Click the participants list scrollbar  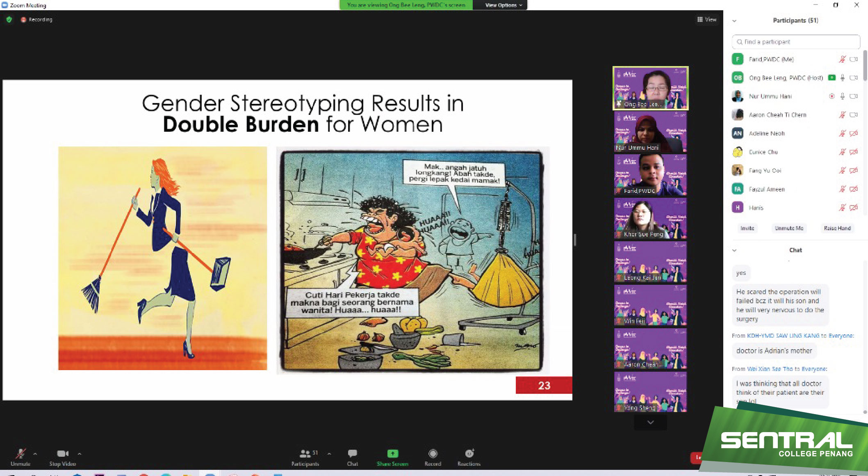[x=865, y=66]
